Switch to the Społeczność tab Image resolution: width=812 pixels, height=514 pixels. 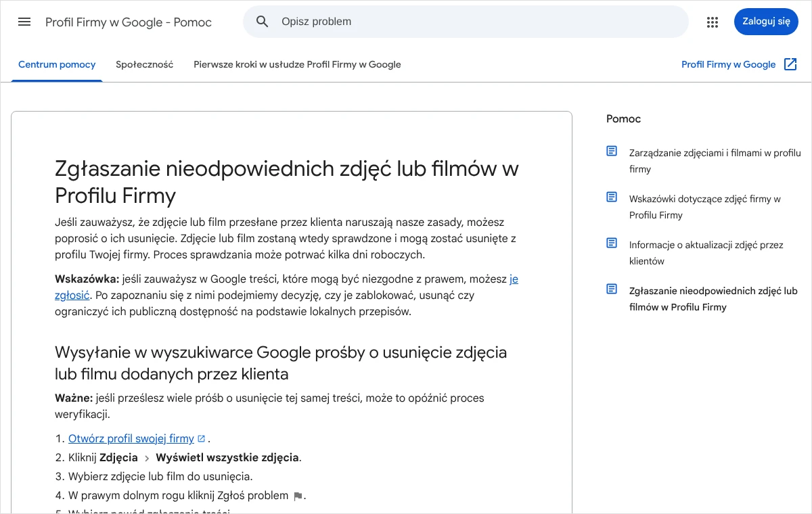[144, 65]
